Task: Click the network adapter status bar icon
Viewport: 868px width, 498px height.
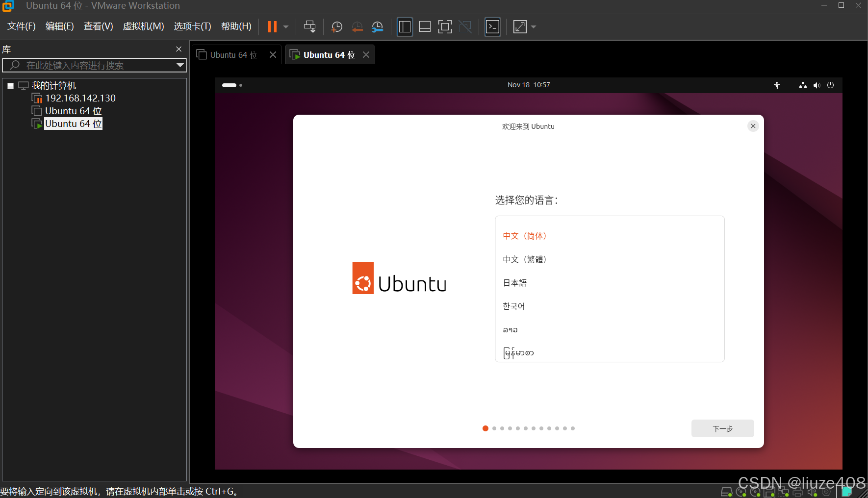Action: click(x=784, y=492)
